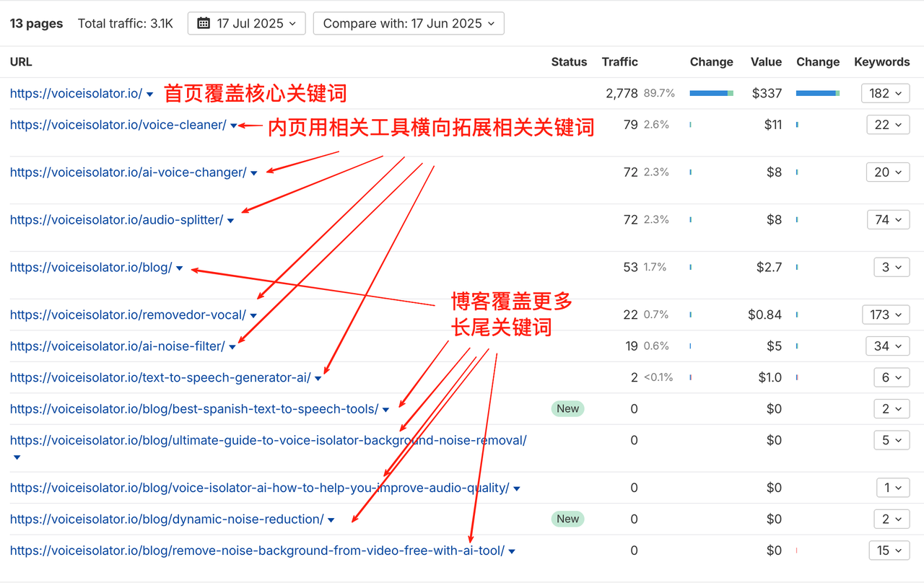
Task: Open the 34 keywords dropdown for ai-noise-filter
Action: pos(889,346)
